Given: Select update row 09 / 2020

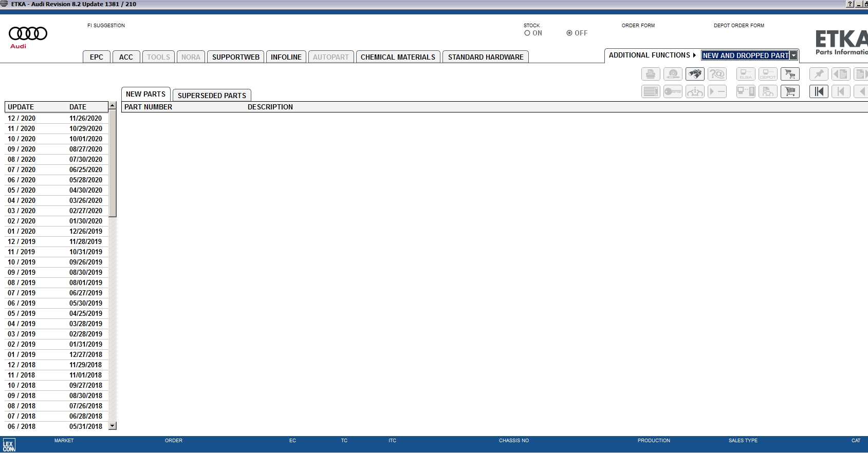Looking at the screenshot, I should click(57, 149).
